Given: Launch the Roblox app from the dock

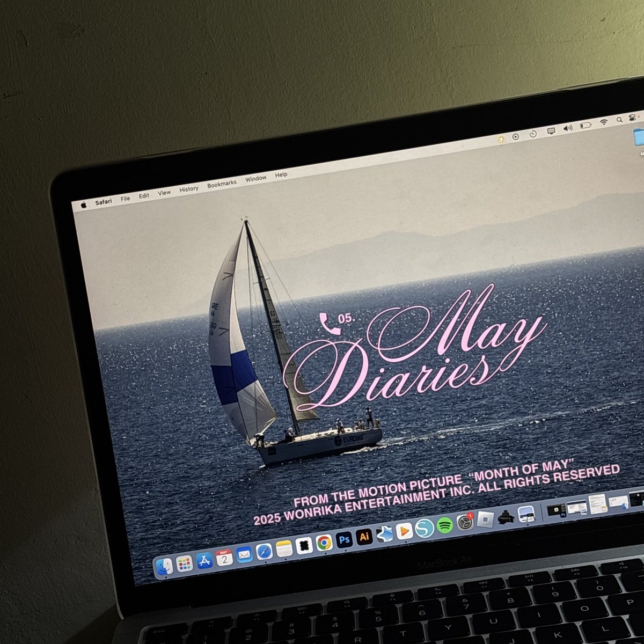Looking at the screenshot, I should [x=485, y=519].
